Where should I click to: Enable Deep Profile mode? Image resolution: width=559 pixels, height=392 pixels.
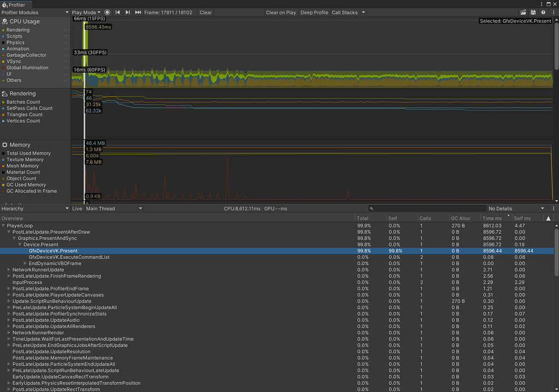click(x=314, y=12)
